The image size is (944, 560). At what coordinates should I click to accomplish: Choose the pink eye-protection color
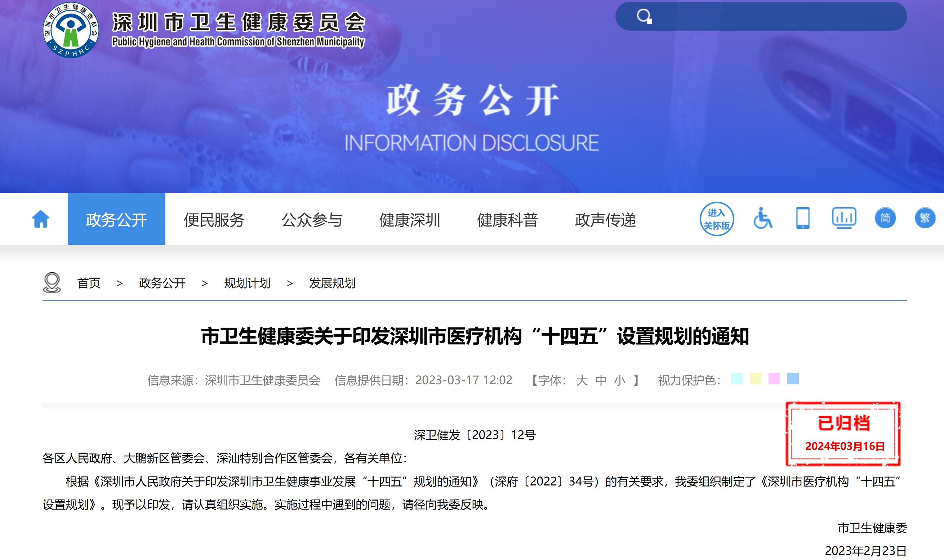pos(774,378)
